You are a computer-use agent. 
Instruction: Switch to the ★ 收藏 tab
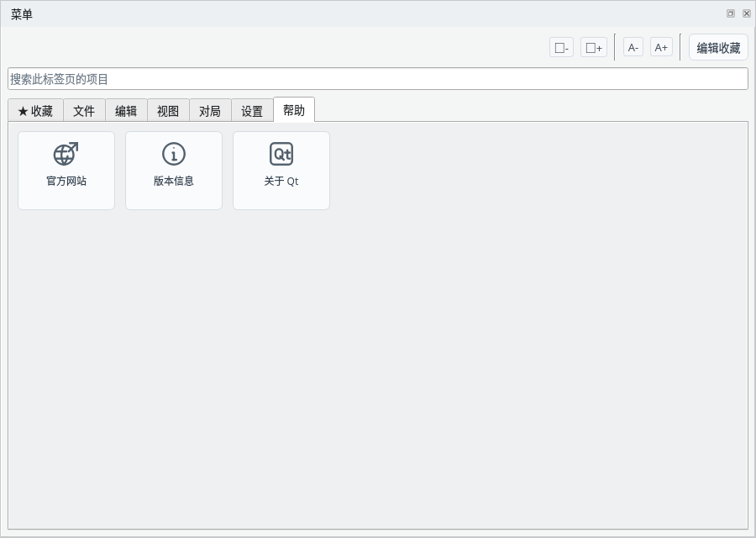pyautogui.click(x=35, y=110)
